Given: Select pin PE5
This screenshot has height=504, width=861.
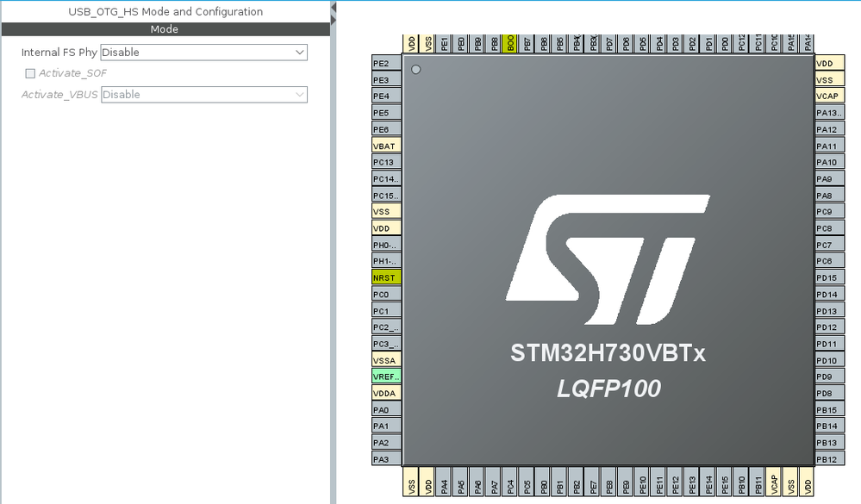Looking at the screenshot, I should [387, 113].
